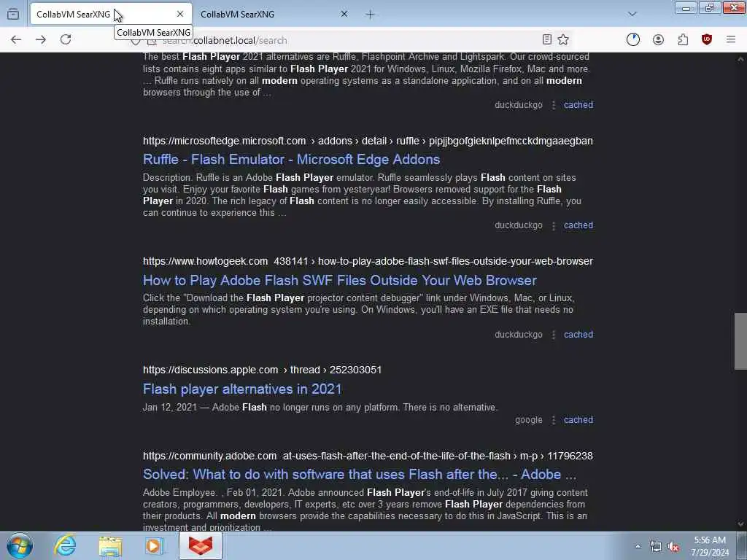This screenshot has width=747, height=560.
Task: Open Windows Explorer folder from taskbar
Action: click(111, 545)
